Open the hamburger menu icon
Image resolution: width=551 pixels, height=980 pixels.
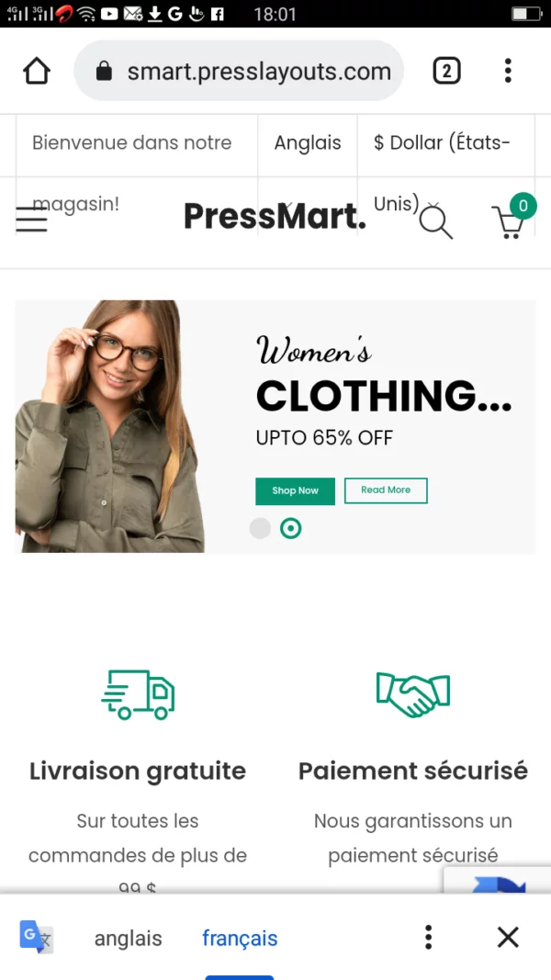(31, 220)
